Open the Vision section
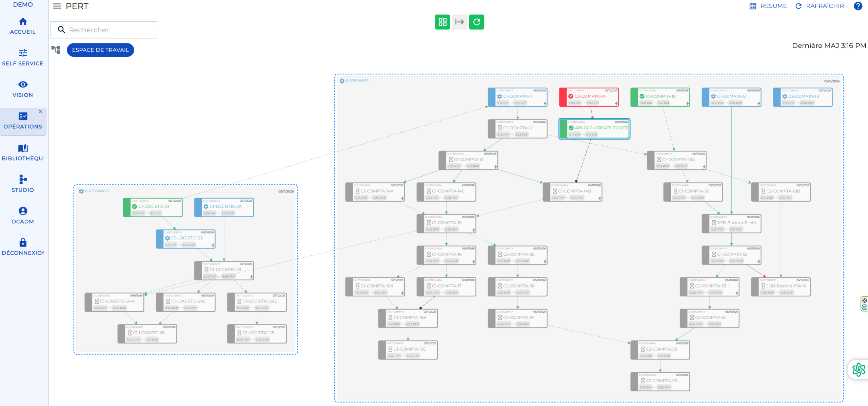 tap(23, 89)
